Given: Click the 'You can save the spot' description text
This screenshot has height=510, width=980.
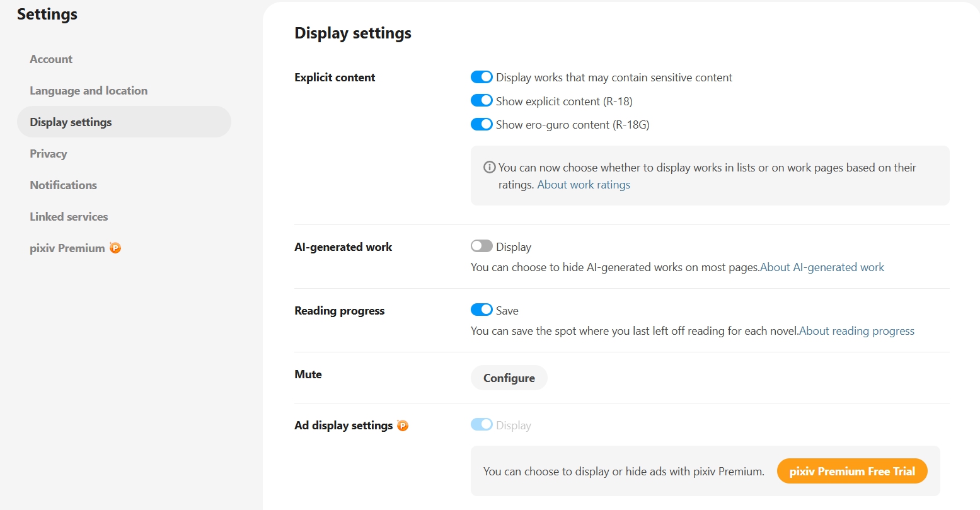Looking at the screenshot, I should coord(635,331).
